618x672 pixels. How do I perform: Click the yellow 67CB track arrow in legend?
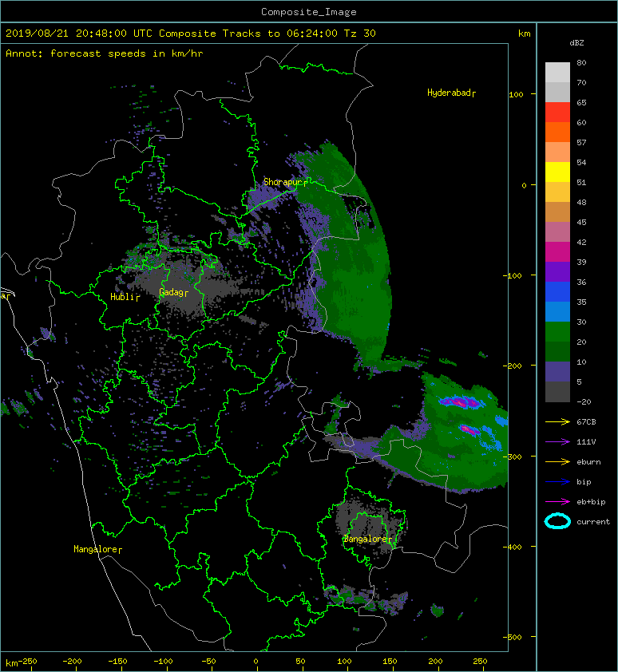click(x=557, y=421)
